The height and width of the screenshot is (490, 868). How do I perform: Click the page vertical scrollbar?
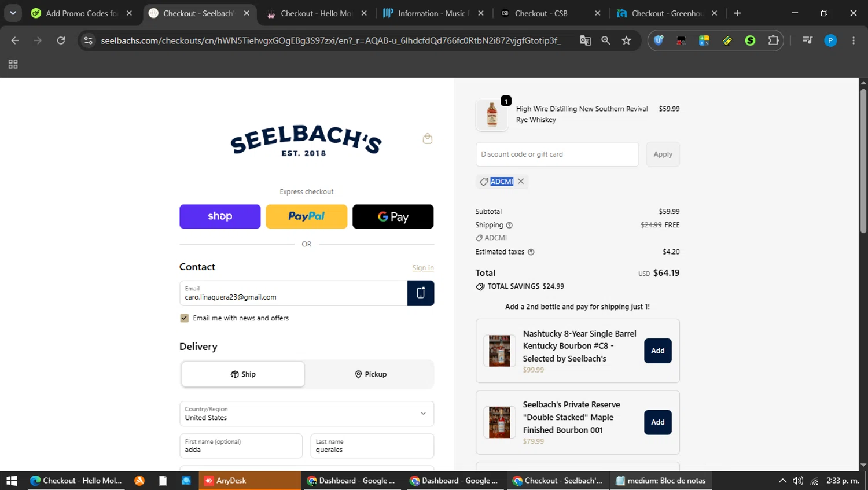863,161
